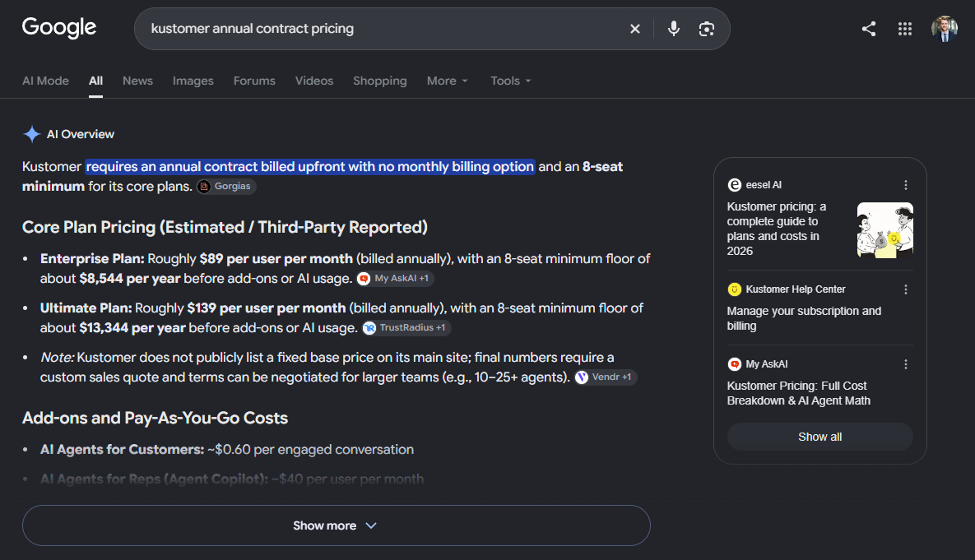Open the eesel AI article thumbnail
The width and height of the screenshot is (975, 560).
pyautogui.click(x=884, y=230)
